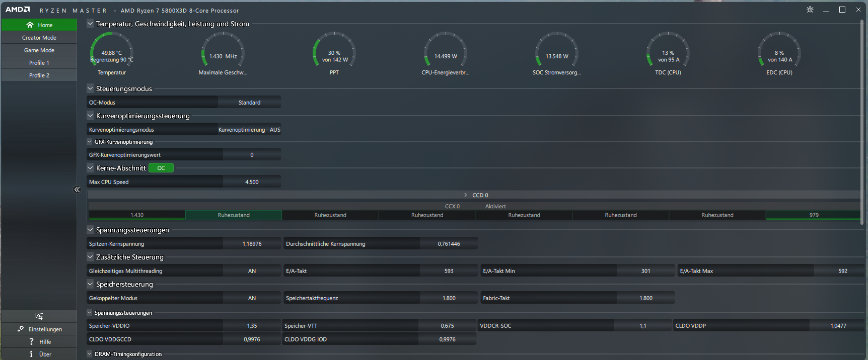Click the E/A-Takt Min value 301
The width and height of the screenshot is (868, 360).
(x=645, y=271)
